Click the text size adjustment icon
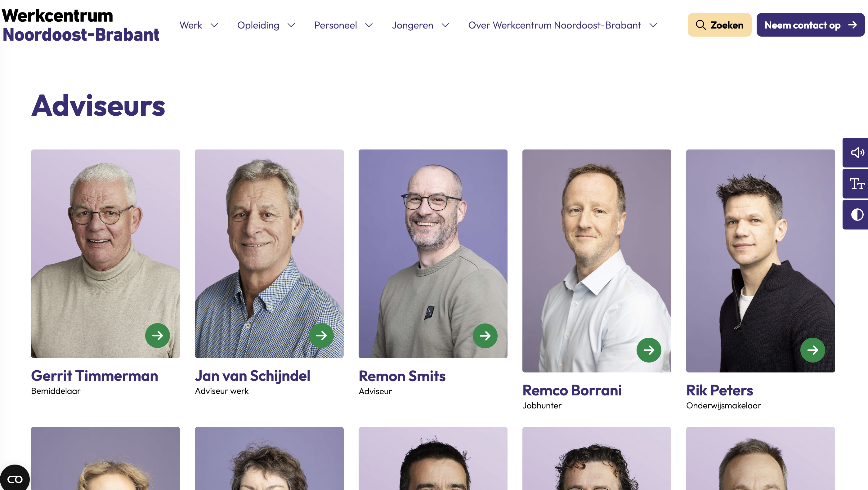The height and width of the screenshot is (490, 868). coord(857,184)
